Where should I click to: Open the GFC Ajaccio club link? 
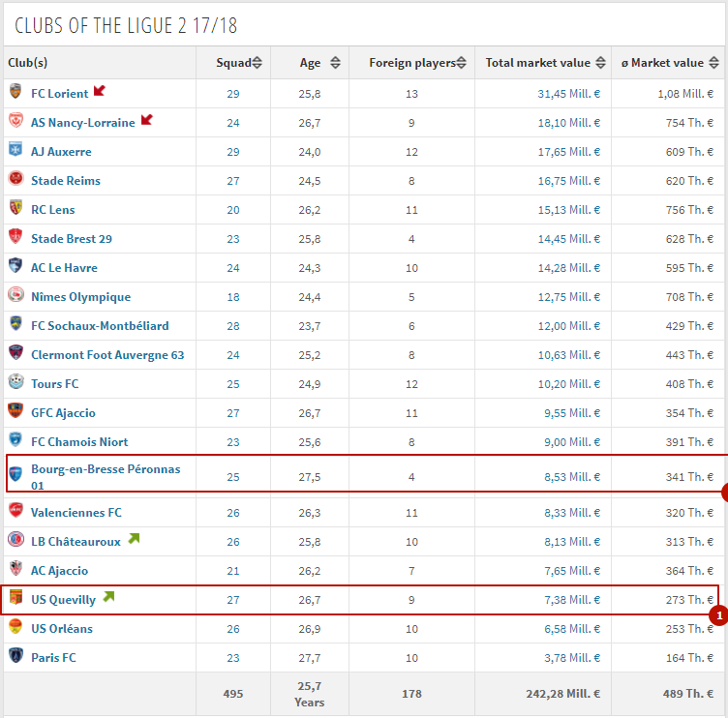coord(63,413)
